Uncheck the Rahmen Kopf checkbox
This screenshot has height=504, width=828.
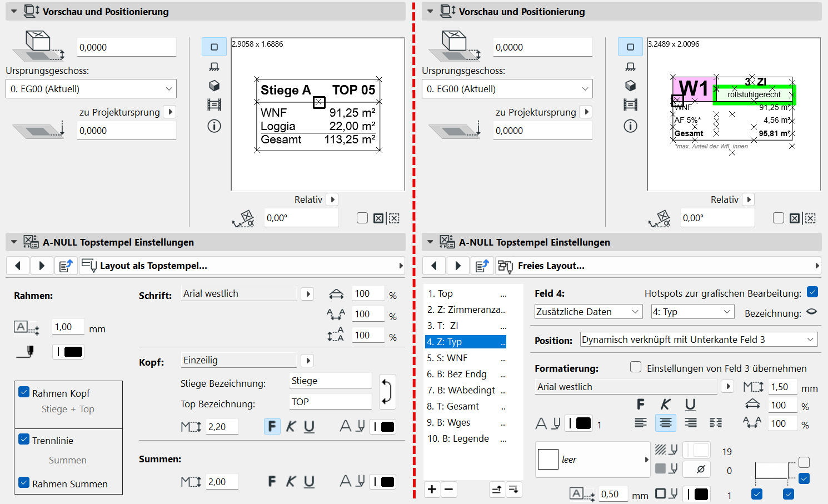click(24, 392)
